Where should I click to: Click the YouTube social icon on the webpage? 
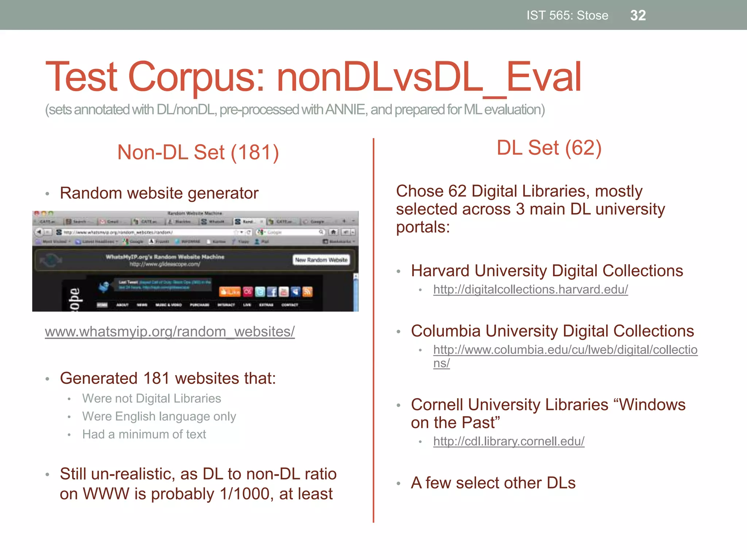tap(284, 292)
